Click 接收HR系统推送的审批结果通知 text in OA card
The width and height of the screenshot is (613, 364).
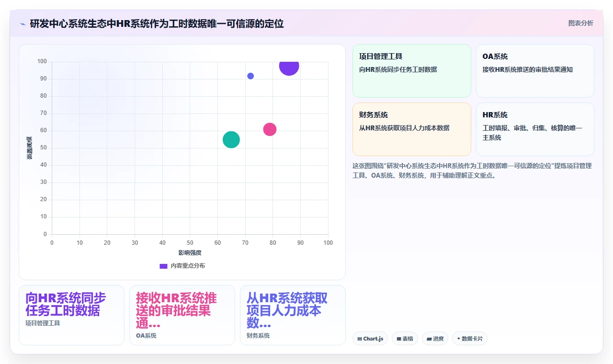528,69
